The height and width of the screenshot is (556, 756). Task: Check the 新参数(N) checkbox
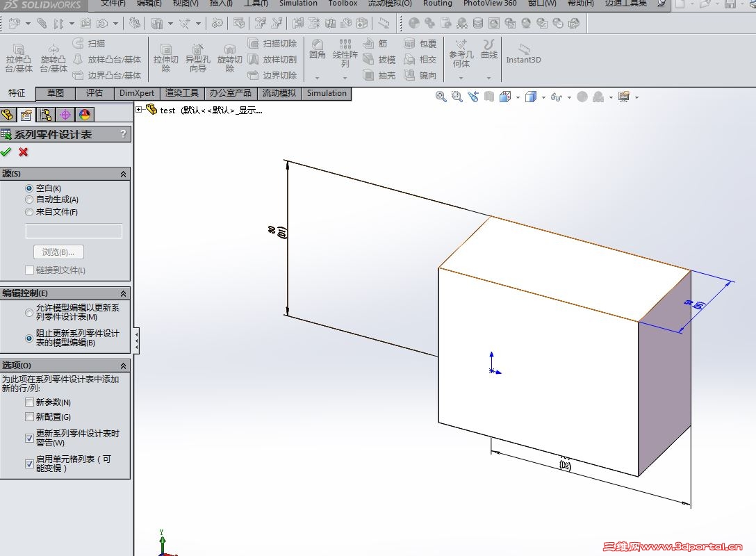click(x=29, y=402)
